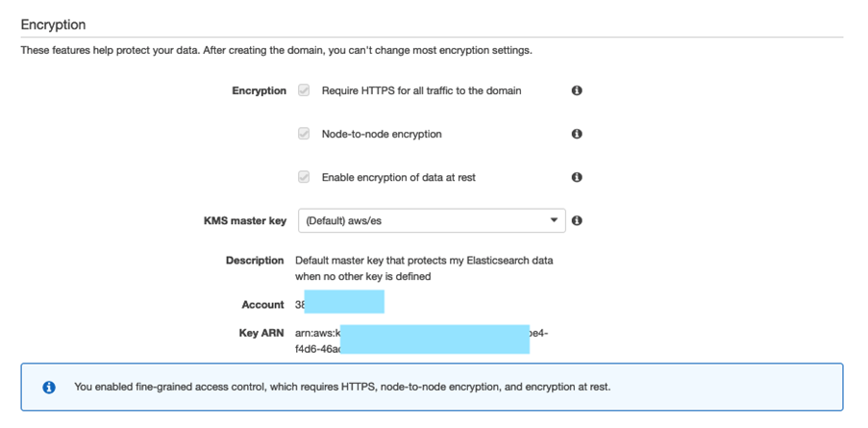868x428 pixels.
Task: Click the Key ARN value text
Action: click(423, 340)
